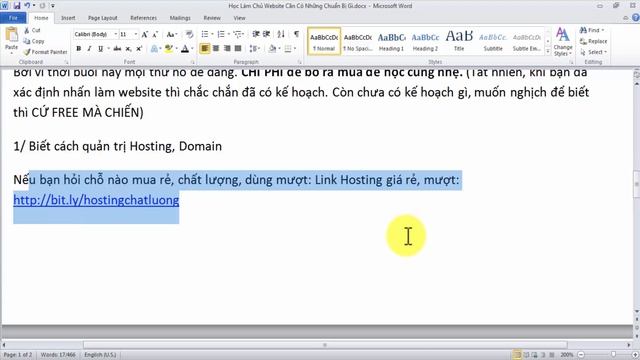Viewport: 640px width, 360px height.
Task: Click the horizontal scrollbar thumb
Action: coord(325,345)
